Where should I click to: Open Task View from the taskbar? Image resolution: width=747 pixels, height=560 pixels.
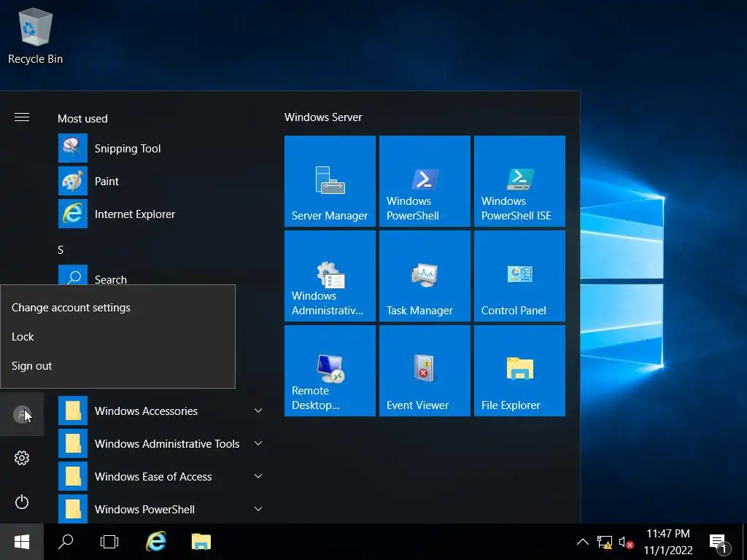(x=109, y=542)
